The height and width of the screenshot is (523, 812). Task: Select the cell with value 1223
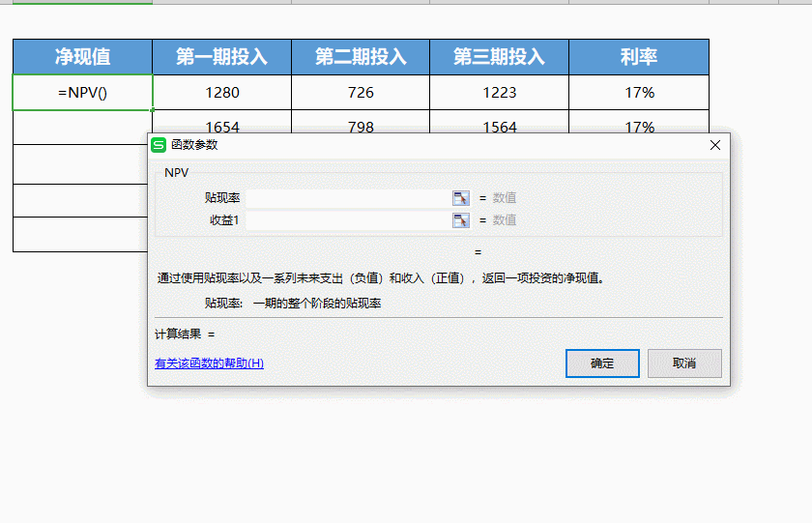coord(499,92)
